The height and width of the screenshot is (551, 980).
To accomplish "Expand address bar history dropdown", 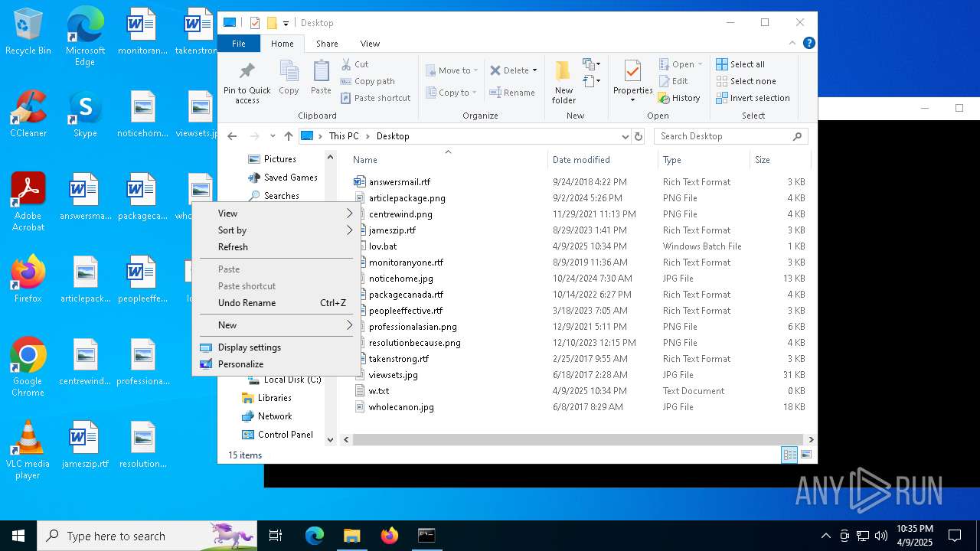I will (626, 136).
